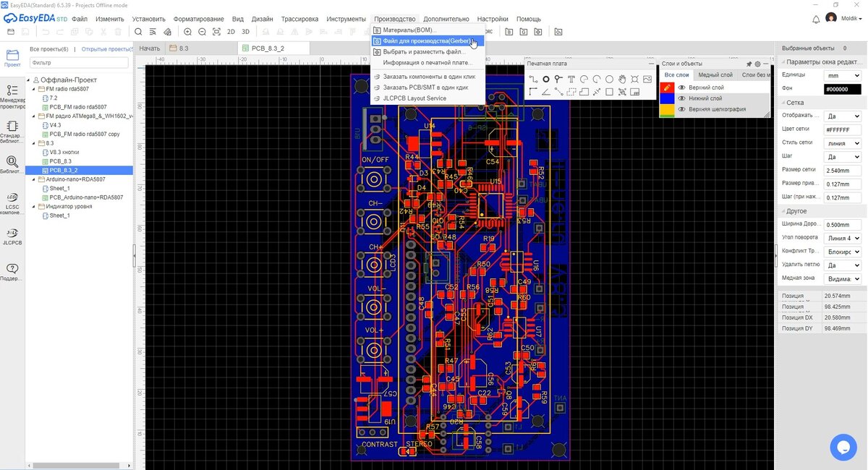The image size is (868, 470).
Task: Switch to 3D view
Action: pyautogui.click(x=245, y=32)
